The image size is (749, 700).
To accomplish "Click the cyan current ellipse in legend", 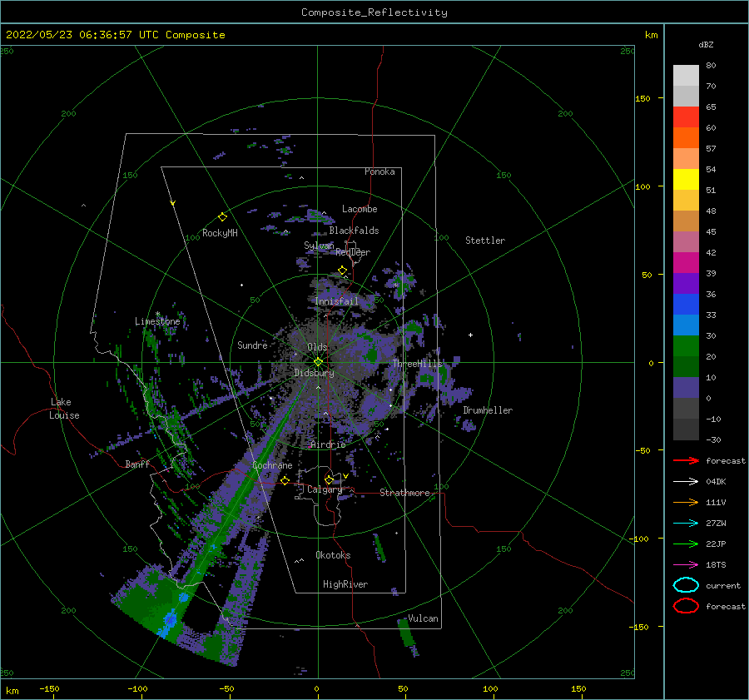I will coord(686,585).
